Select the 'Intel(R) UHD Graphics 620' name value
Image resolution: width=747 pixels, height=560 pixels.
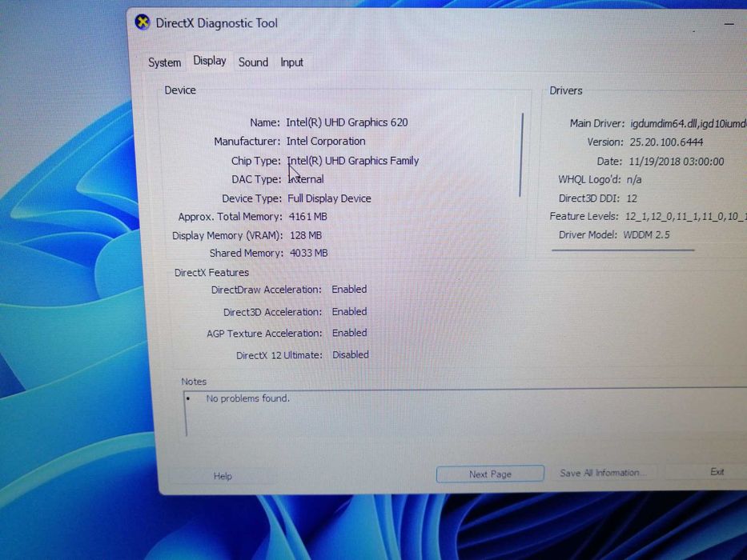click(x=347, y=122)
